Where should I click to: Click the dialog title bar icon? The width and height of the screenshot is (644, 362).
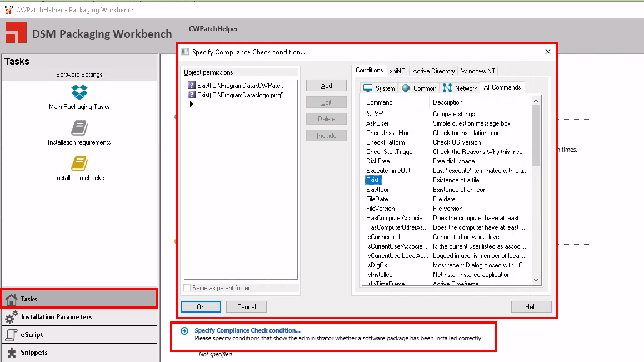pyautogui.click(x=185, y=52)
